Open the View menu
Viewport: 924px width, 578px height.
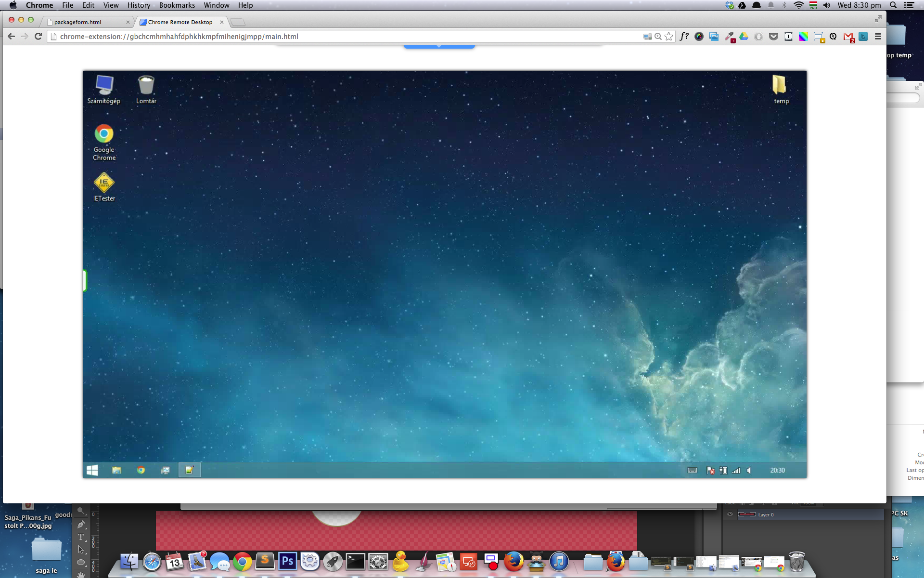(x=111, y=5)
